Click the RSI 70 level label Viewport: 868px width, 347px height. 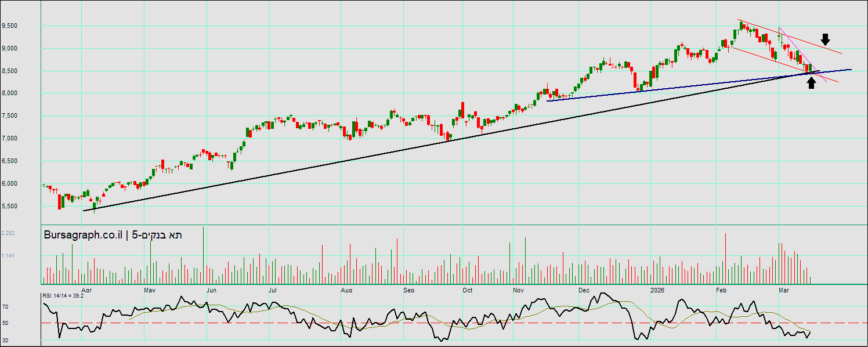point(5,306)
